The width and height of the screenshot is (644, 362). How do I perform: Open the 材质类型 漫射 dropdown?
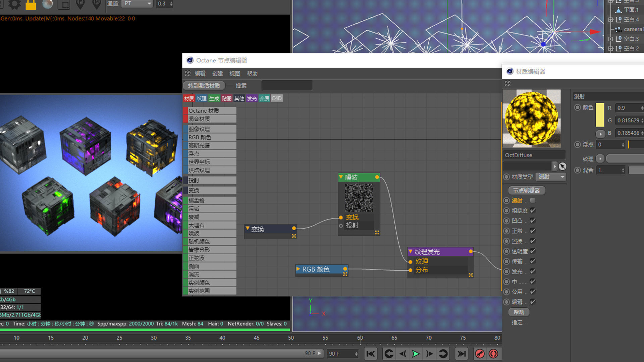(551, 177)
